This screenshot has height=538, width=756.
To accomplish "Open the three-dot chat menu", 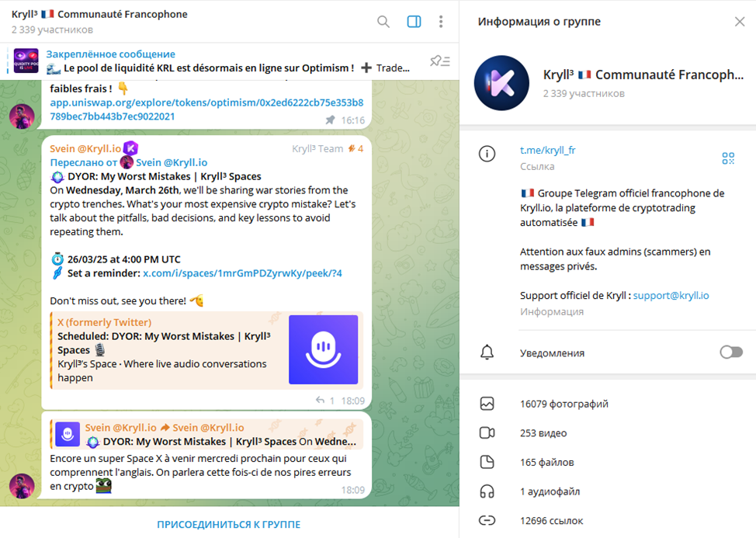I will (x=441, y=22).
